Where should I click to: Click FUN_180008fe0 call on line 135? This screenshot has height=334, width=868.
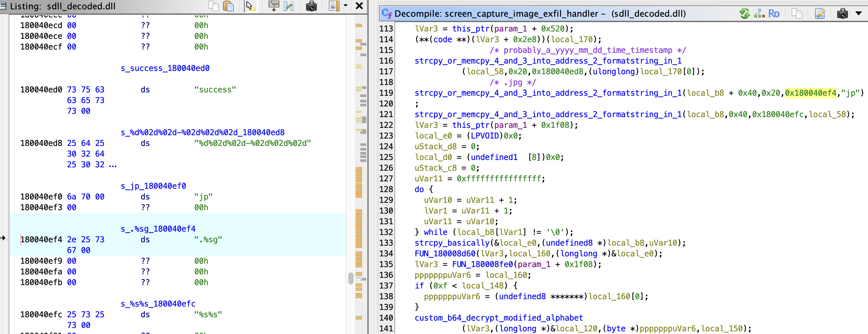coord(482,264)
